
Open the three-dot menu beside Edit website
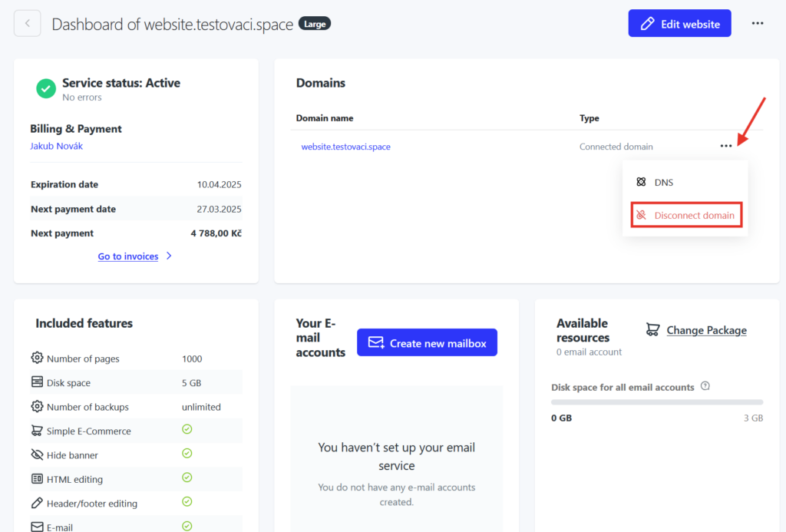tap(758, 24)
